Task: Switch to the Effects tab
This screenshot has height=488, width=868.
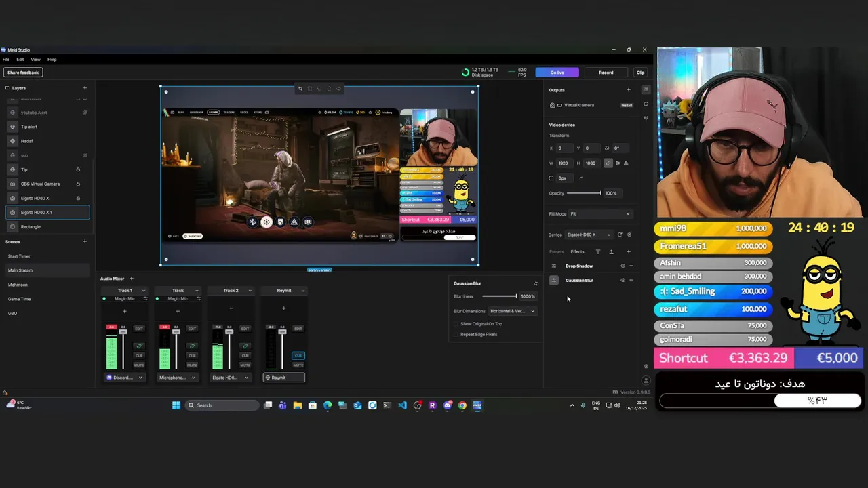Action: coord(577,252)
